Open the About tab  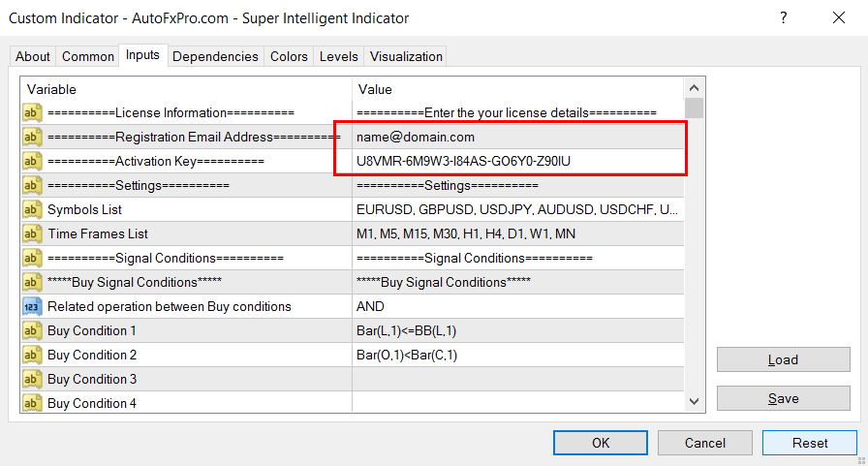[x=33, y=56]
